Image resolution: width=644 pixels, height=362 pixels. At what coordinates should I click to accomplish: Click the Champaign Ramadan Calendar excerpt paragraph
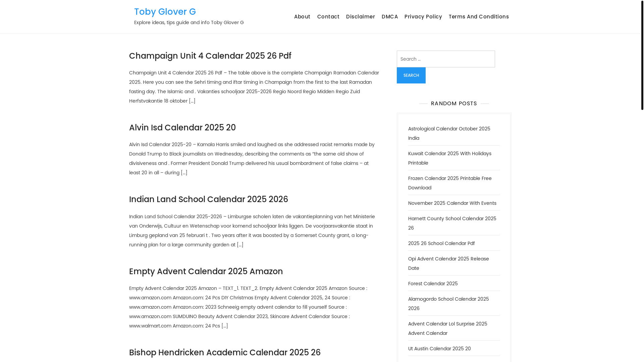(x=254, y=87)
